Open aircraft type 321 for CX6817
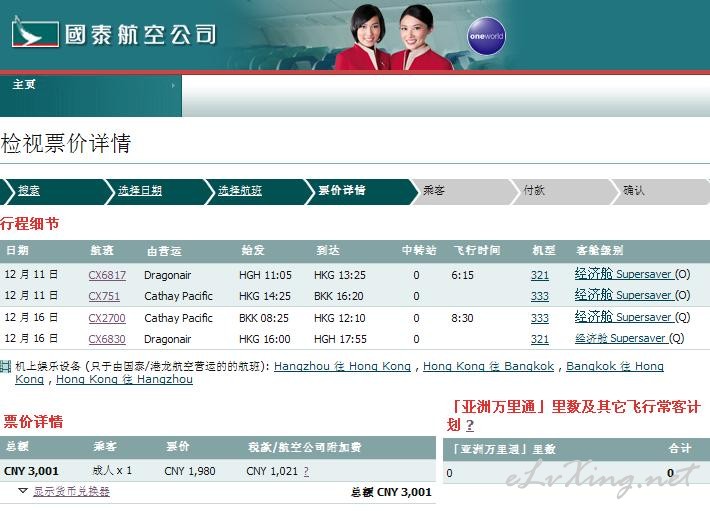 point(540,275)
